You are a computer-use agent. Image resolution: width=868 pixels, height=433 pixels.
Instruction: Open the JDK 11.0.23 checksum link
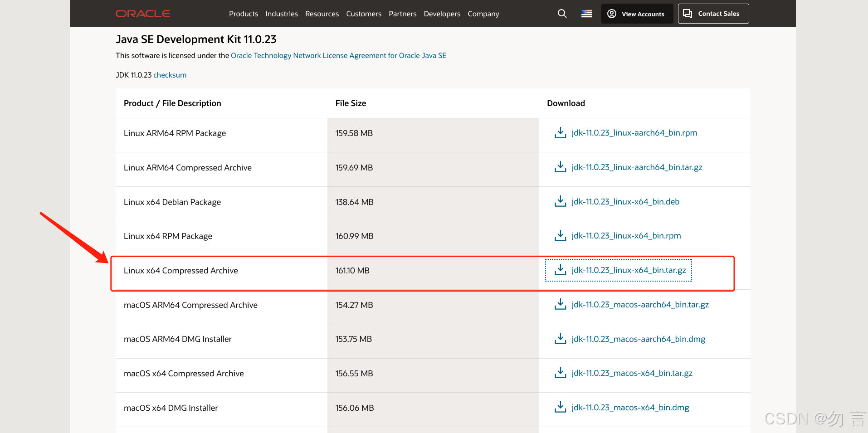(170, 75)
